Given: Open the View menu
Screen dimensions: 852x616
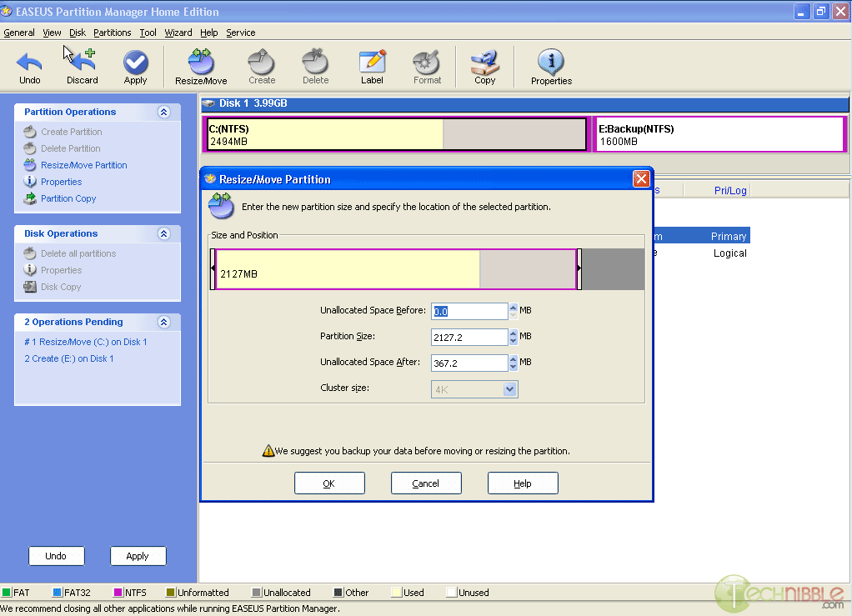Looking at the screenshot, I should coord(52,33).
